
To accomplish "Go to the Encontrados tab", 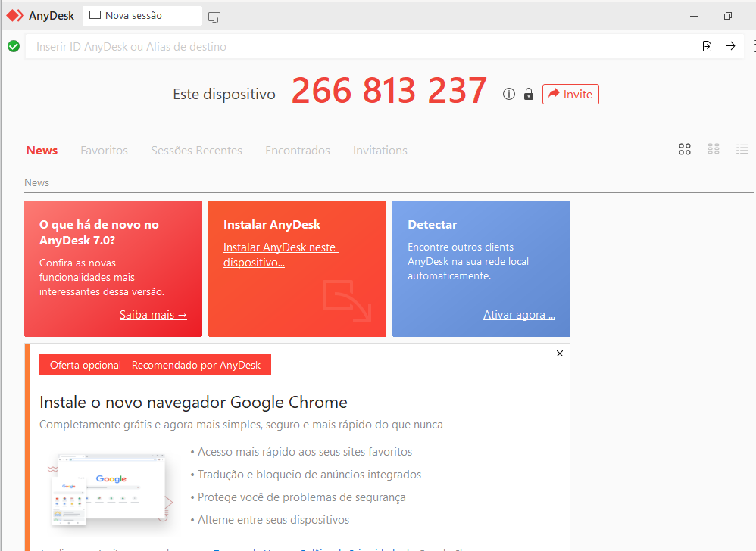I will (x=298, y=151).
